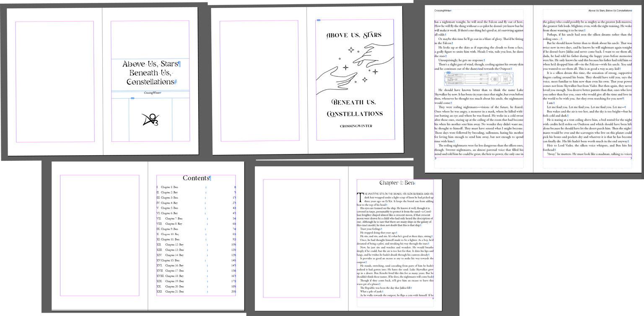
Task: Select contents entry 'Chapter 13: Ben'
Action: [x=174, y=250]
